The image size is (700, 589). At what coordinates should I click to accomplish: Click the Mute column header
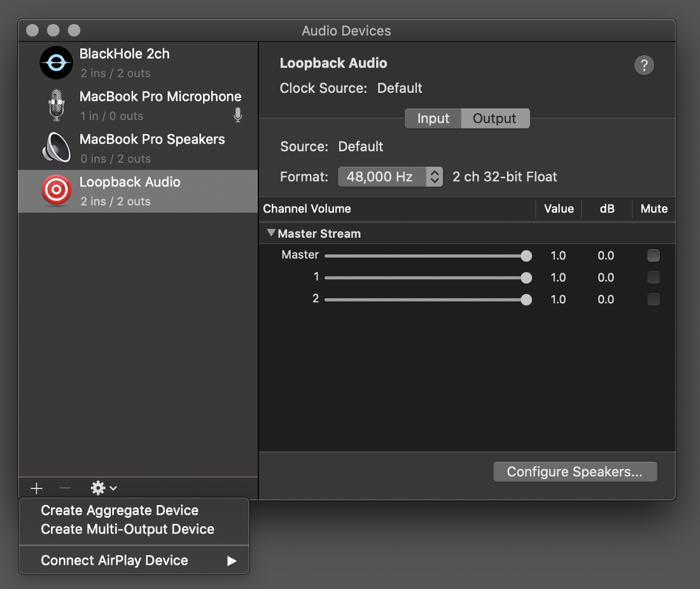[654, 209]
